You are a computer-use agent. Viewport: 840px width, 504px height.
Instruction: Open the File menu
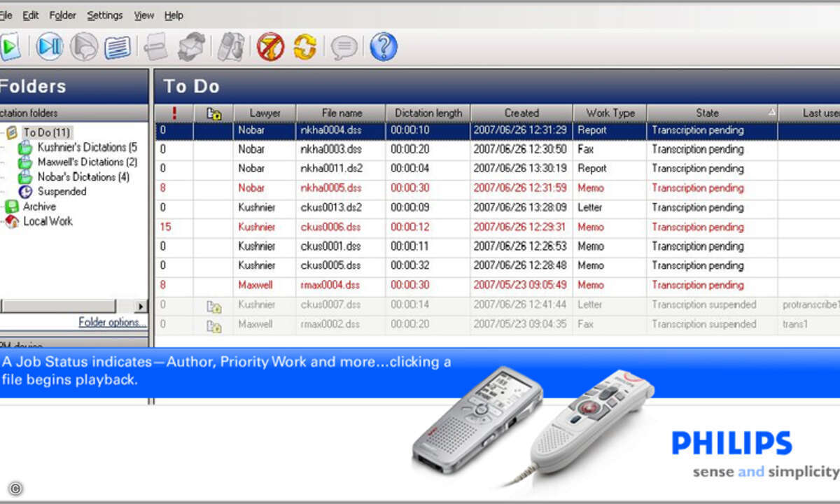pos(6,15)
